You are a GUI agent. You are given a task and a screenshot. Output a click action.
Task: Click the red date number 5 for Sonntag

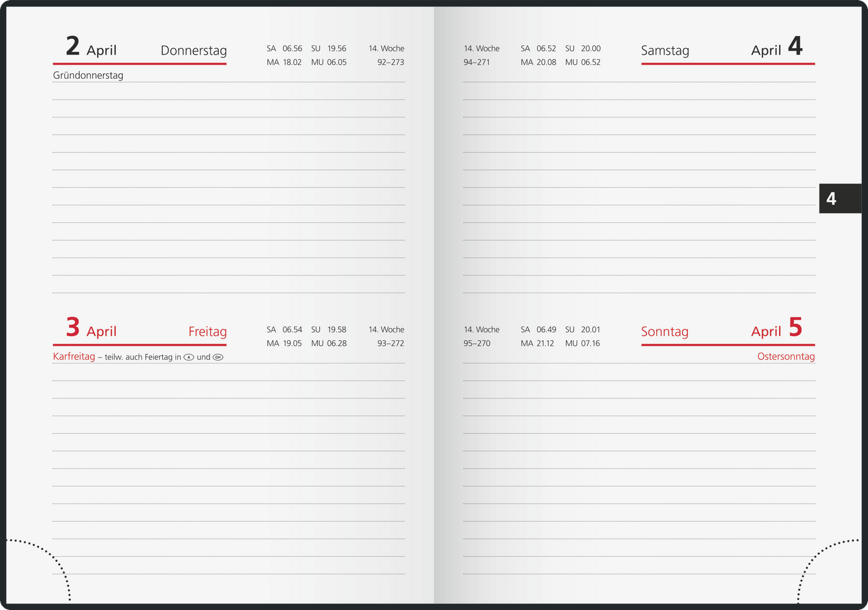coord(795,328)
